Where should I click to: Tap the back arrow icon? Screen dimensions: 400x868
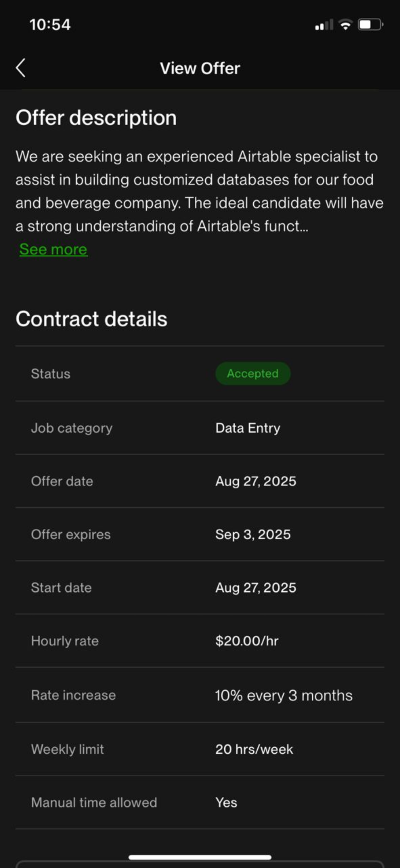[x=21, y=68]
